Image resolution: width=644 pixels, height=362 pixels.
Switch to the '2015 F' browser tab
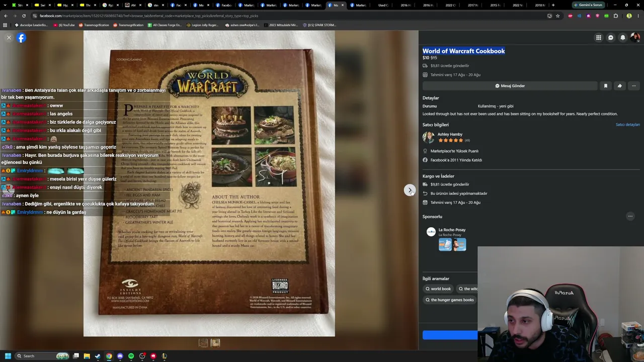[495, 5]
